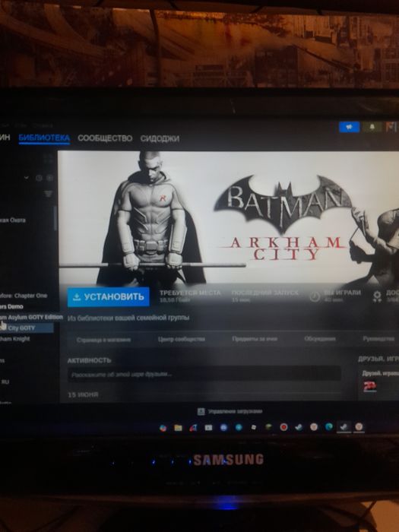The height and width of the screenshot is (532, 399).
Task: Open the green taskbar app icon
Action: pos(269,427)
